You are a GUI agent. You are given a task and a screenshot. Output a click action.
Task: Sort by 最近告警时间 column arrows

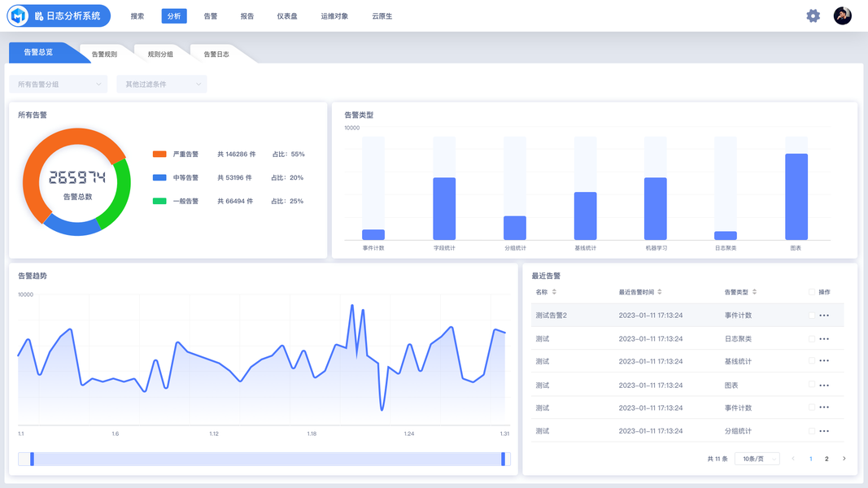660,292
